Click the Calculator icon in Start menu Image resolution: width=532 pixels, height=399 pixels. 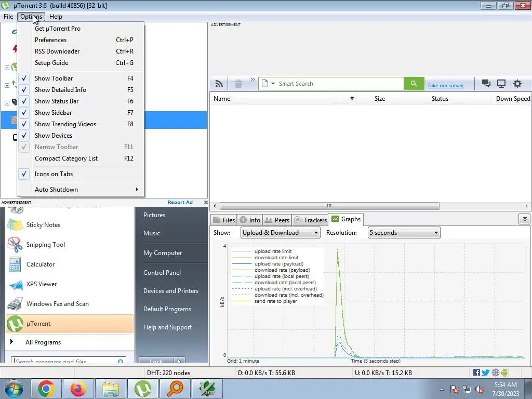(x=15, y=264)
